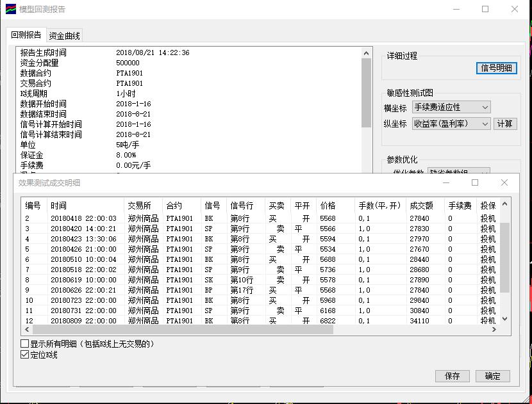532x404 pixels.
Task: Uncheck the 定位K线 checkbox
Action: point(24,355)
